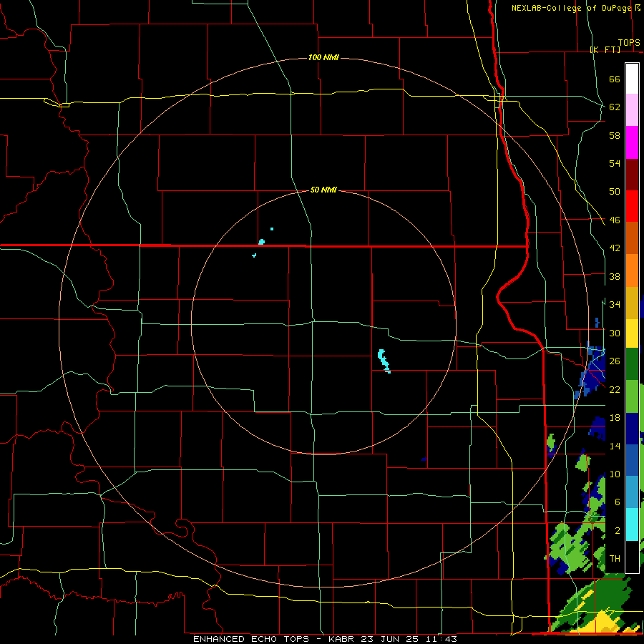The image size is (644, 644).
Task: Click the legend value "34"
Action: 615,304
